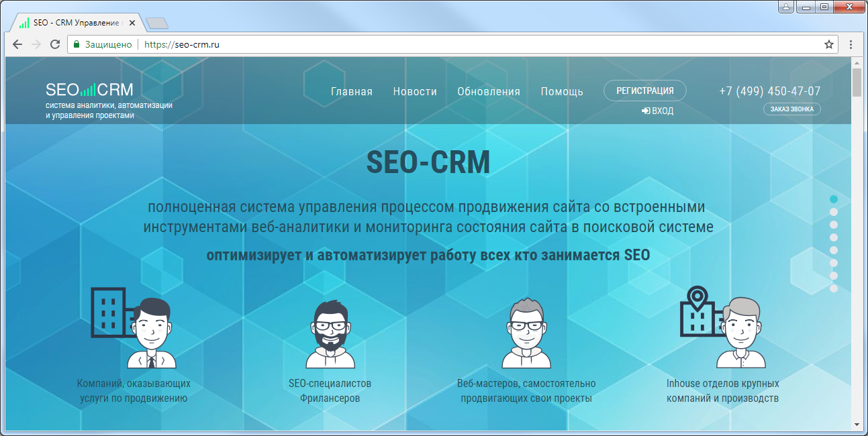Screen dimensions: 868x436
Task: Click the Chrome user profile icon
Action: (785, 7)
